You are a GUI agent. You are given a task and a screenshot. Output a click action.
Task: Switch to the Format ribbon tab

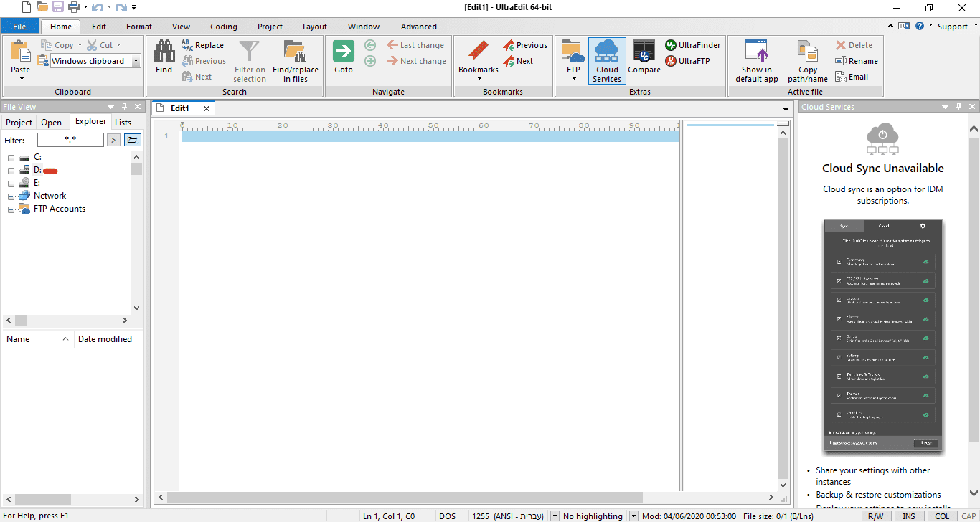click(x=139, y=27)
